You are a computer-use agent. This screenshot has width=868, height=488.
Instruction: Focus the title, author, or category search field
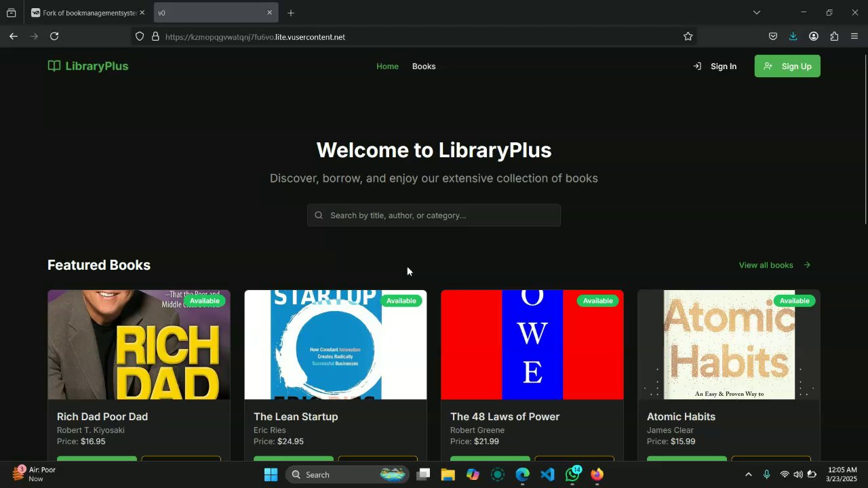click(434, 216)
